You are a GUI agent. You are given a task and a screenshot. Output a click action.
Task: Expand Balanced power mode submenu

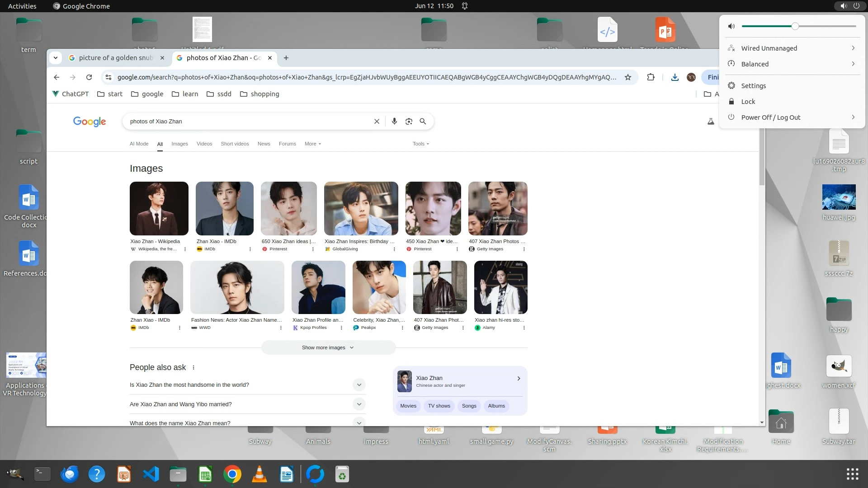point(853,64)
